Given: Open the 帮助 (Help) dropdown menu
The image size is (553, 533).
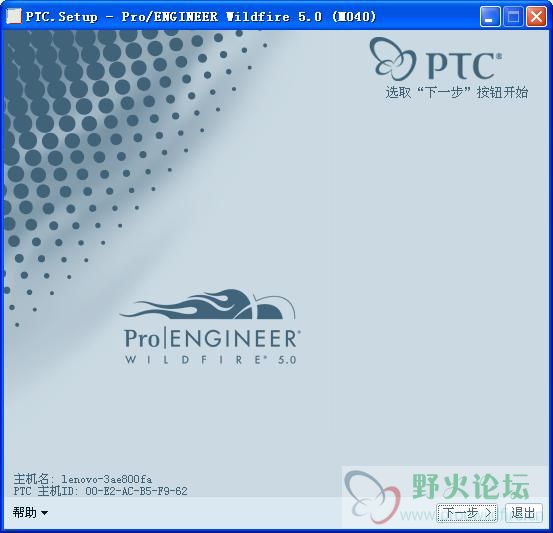Looking at the screenshot, I should (30, 513).
